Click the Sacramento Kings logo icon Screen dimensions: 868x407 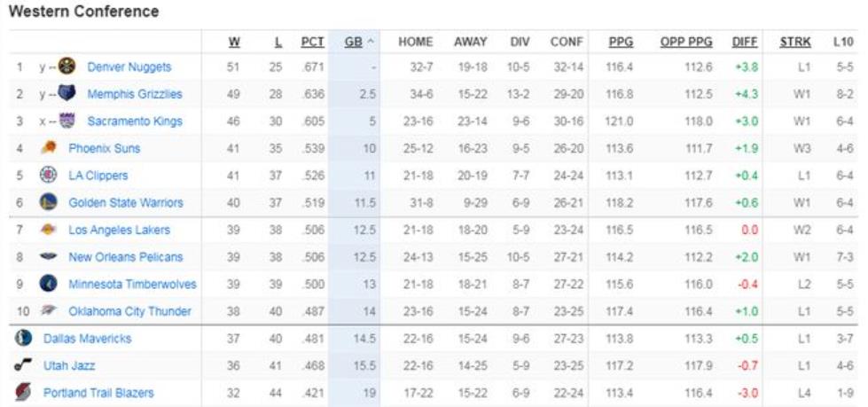pos(67,121)
